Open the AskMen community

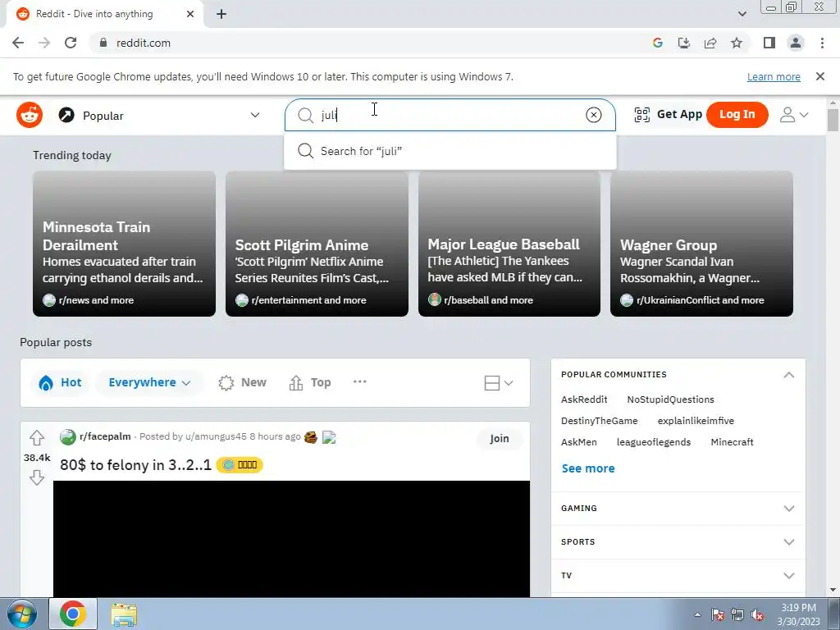pos(578,442)
